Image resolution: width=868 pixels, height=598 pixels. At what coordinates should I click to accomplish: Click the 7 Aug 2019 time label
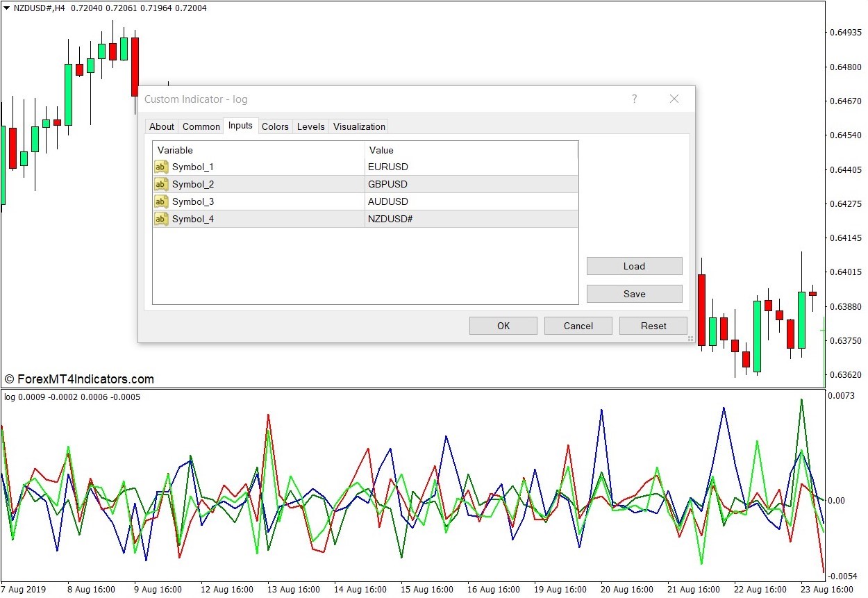24,590
